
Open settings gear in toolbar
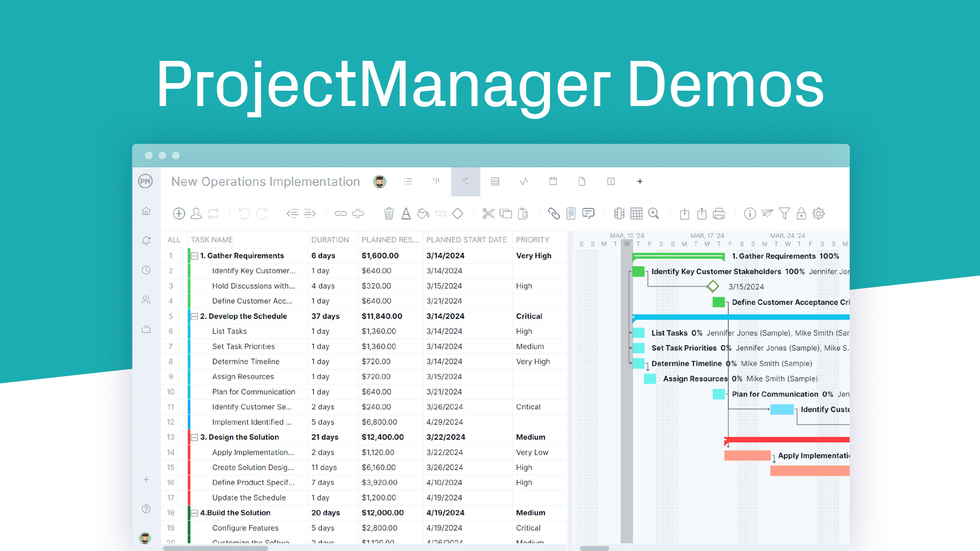[818, 214]
